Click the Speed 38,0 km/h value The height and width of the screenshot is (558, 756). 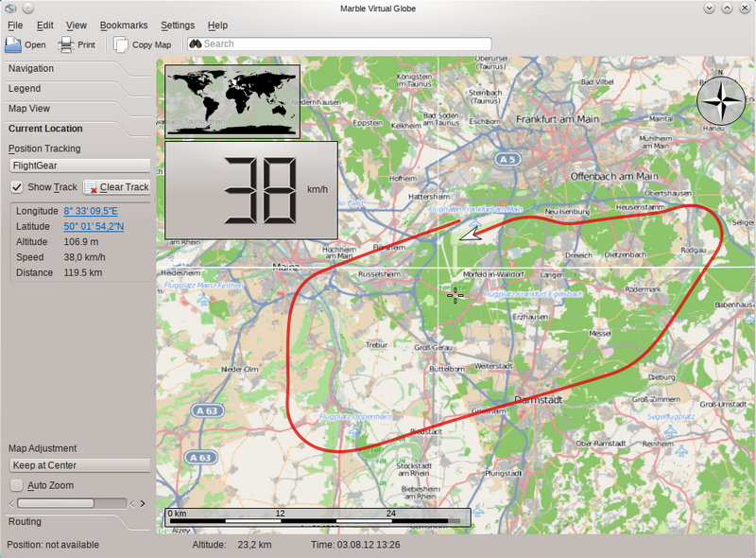pos(84,257)
